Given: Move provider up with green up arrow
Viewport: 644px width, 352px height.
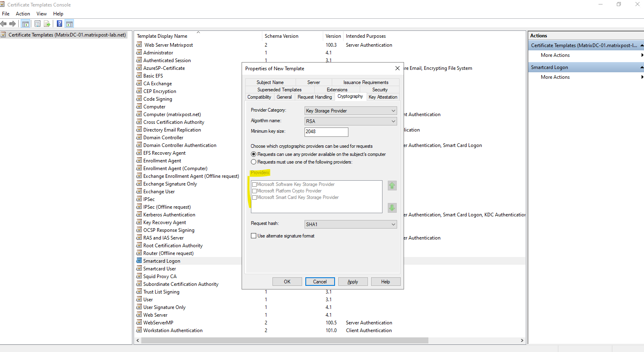Looking at the screenshot, I should point(392,186).
